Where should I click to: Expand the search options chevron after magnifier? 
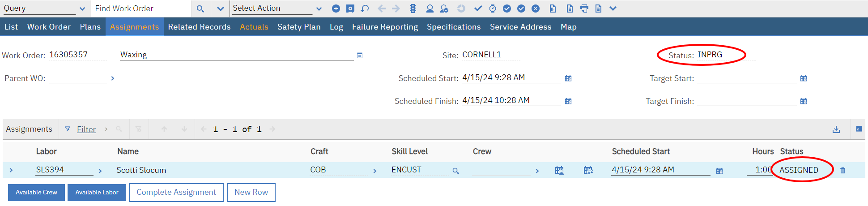tap(220, 9)
